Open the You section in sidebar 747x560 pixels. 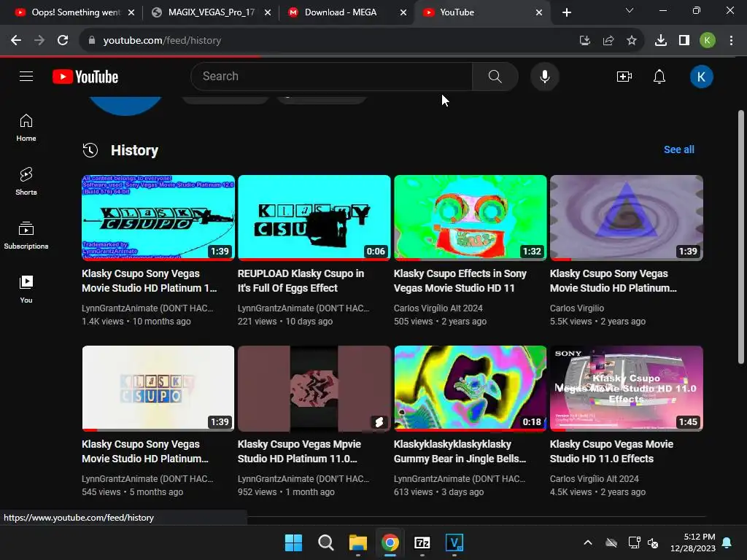point(26,289)
